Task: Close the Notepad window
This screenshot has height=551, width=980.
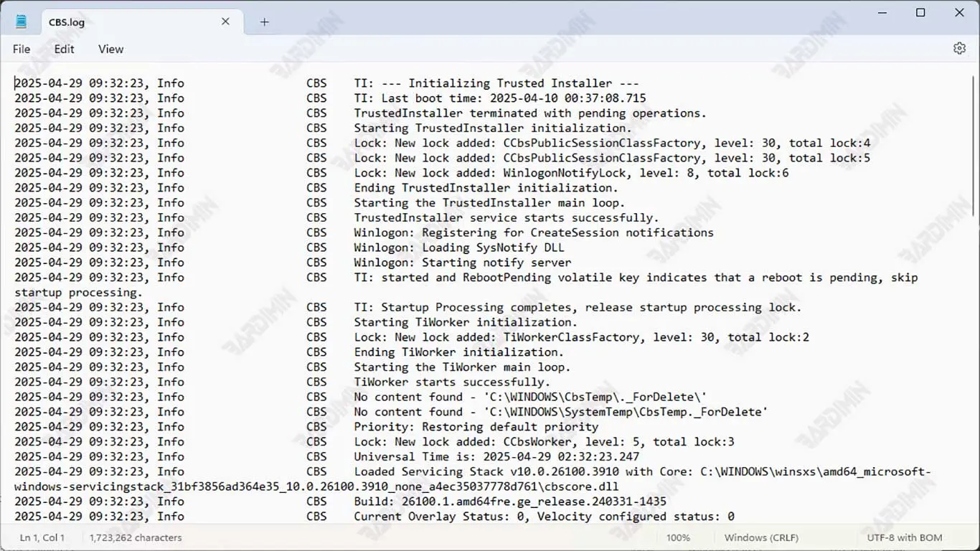Action: point(959,13)
